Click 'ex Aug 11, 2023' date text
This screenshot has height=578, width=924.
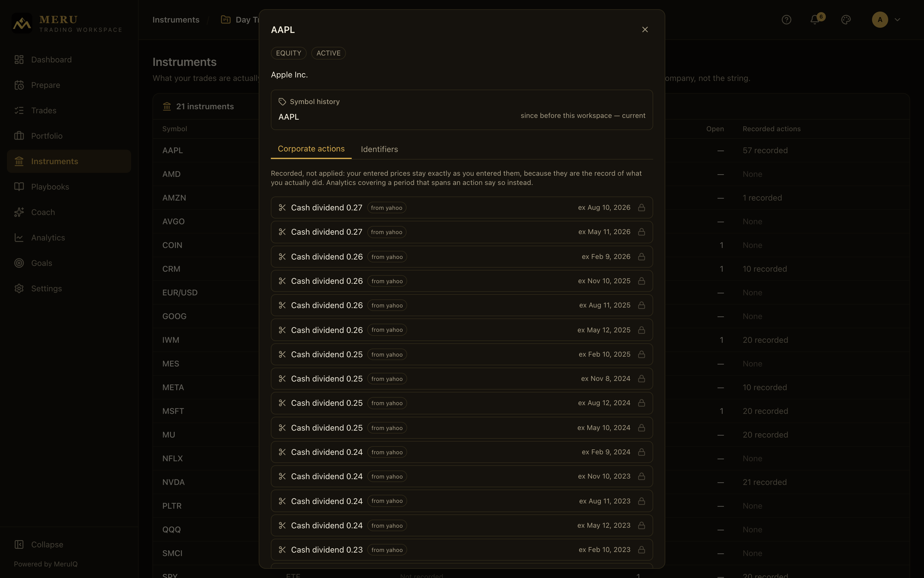point(605,501)
